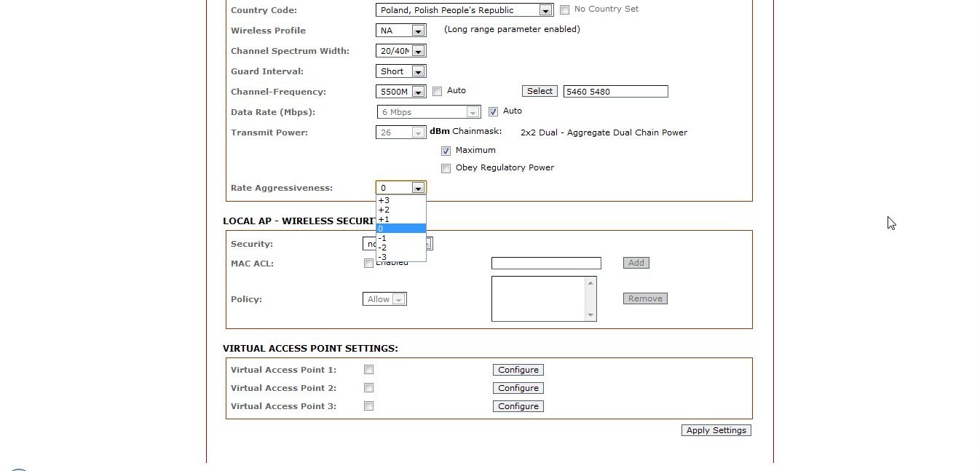Collapse the Rate Aggressiveness dropdown
Screen dimensions: 980x471
(400, 188)
